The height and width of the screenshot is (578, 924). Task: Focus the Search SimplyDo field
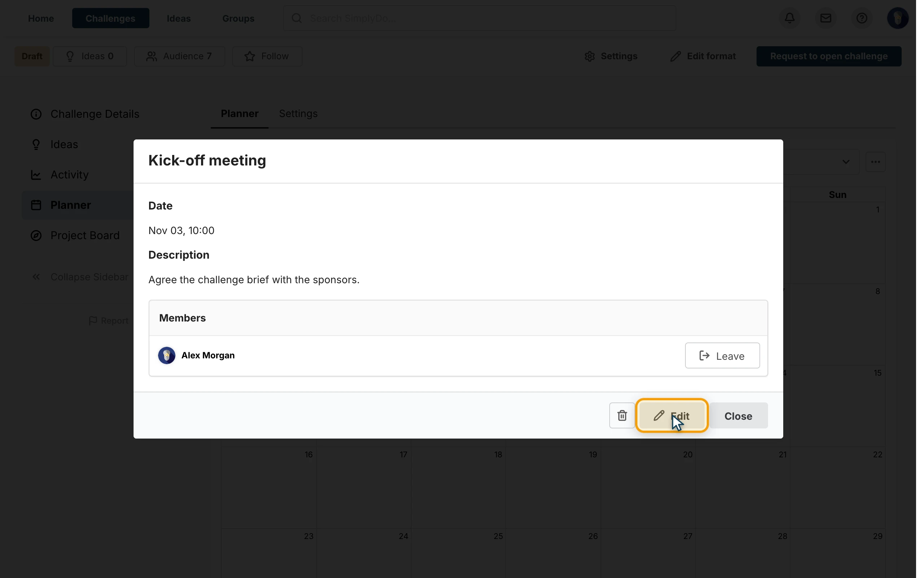pyautogui.click(x=479, y=18)
